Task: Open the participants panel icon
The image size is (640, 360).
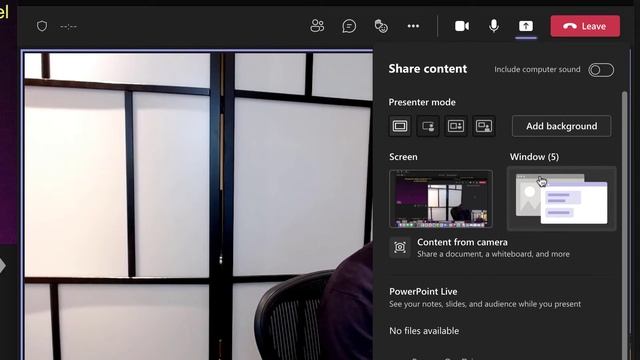Action: pos(317,26)
